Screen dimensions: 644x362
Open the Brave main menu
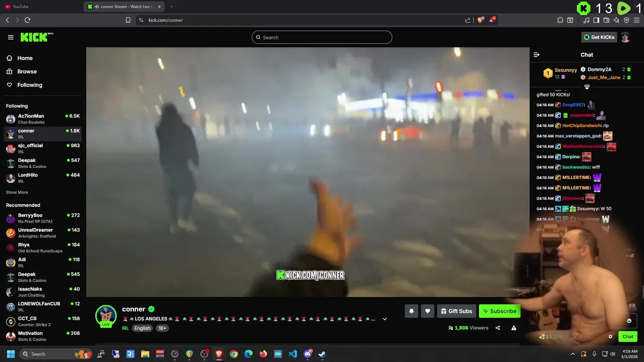[636, 20]
